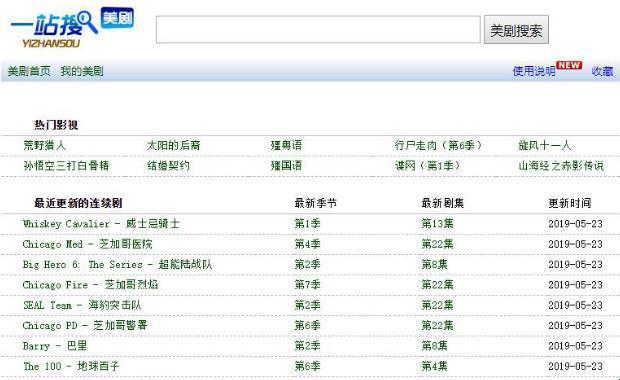
Task: Open Chicago Fire - 芝加哥烈焰
Action: (91, 285)
